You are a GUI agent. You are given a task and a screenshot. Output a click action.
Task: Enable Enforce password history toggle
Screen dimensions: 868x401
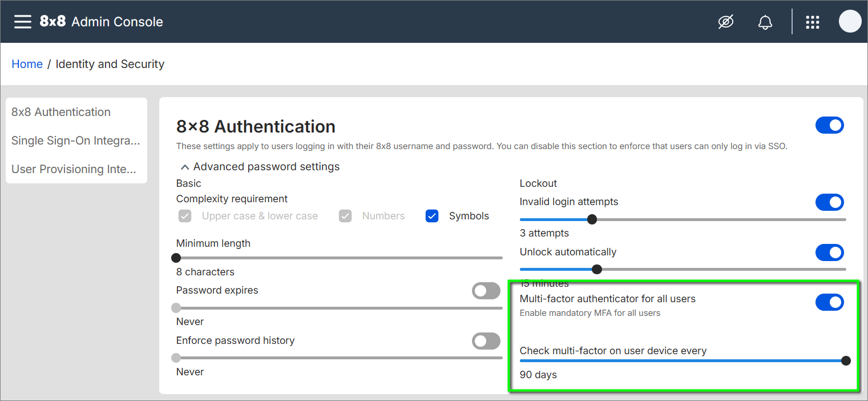[486, 341]
